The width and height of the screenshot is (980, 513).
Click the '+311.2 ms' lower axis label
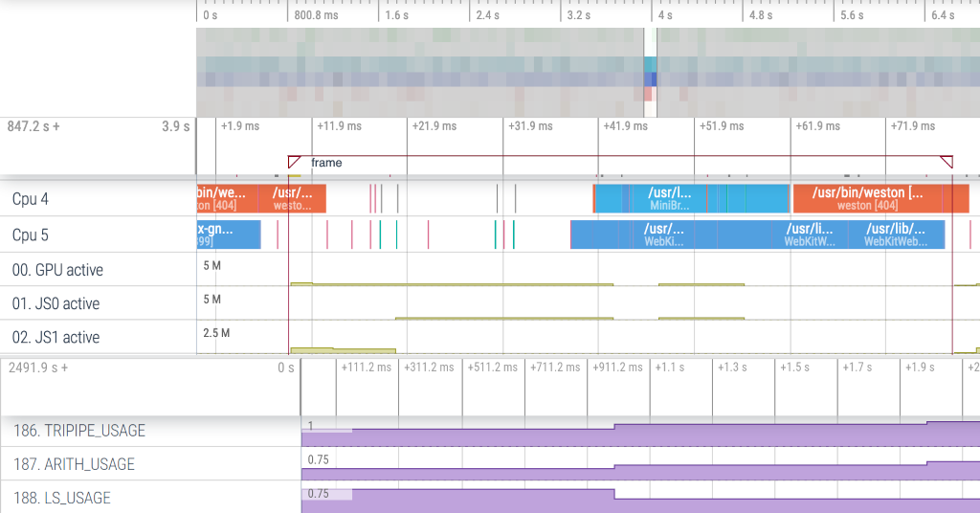click(429, 368)
